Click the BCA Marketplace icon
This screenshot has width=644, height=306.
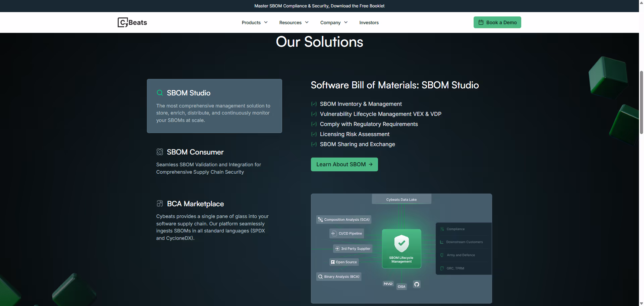click(x=160, y=204)
